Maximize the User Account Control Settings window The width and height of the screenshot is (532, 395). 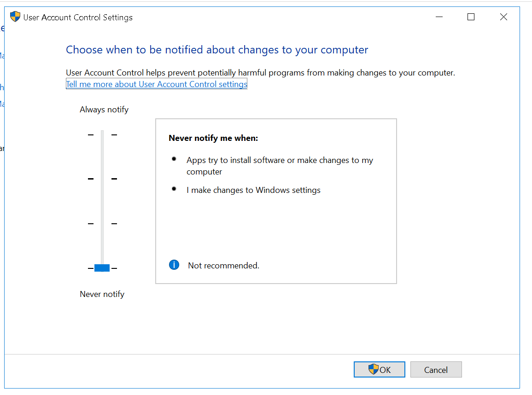471,17
